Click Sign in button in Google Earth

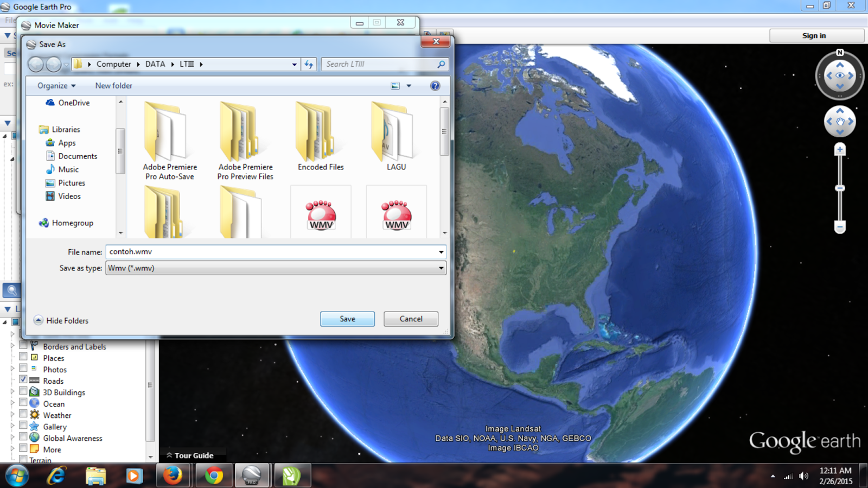[816, 36]
